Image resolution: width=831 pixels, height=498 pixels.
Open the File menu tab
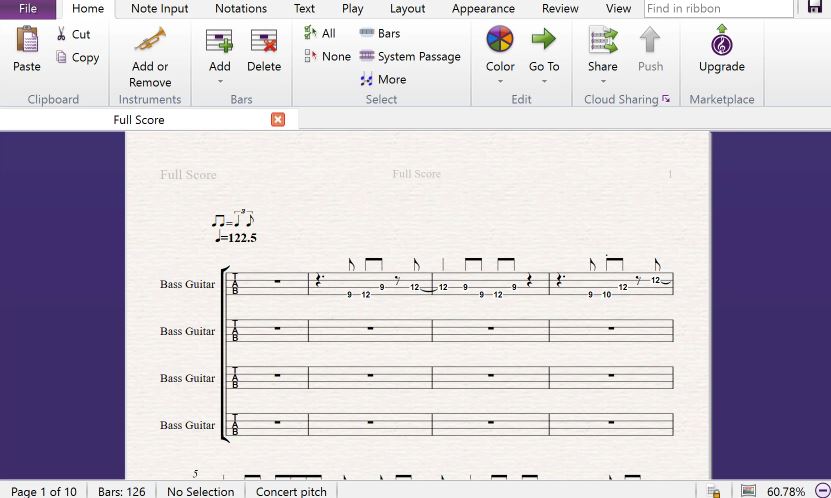pos(28,8)
